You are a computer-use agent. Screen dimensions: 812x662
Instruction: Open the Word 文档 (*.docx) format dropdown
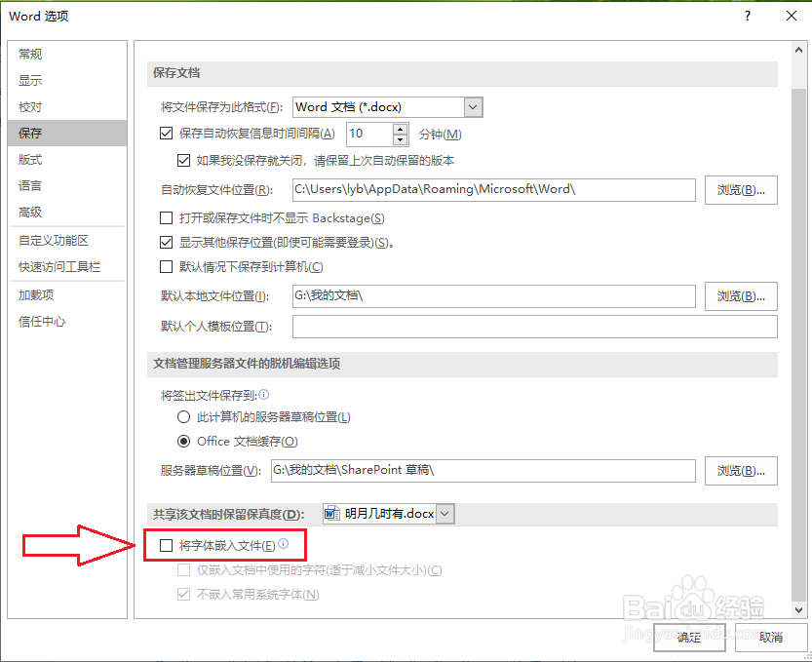[472, 106]
